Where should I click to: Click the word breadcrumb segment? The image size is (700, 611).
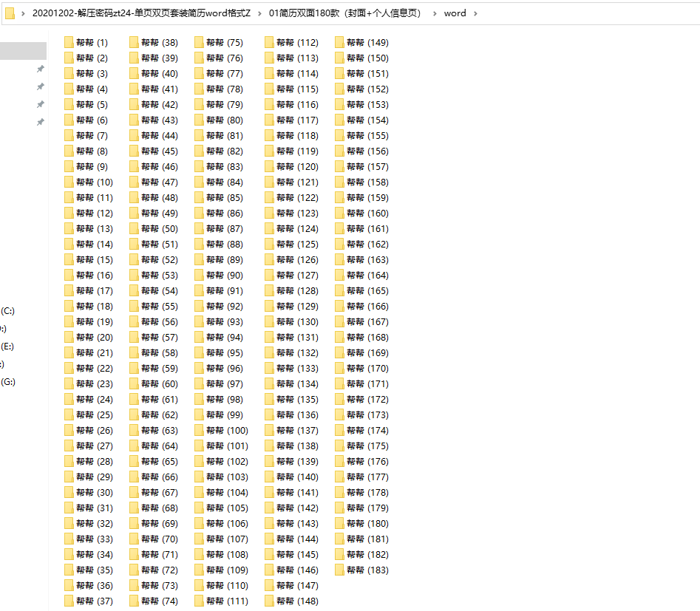(455, 13)
